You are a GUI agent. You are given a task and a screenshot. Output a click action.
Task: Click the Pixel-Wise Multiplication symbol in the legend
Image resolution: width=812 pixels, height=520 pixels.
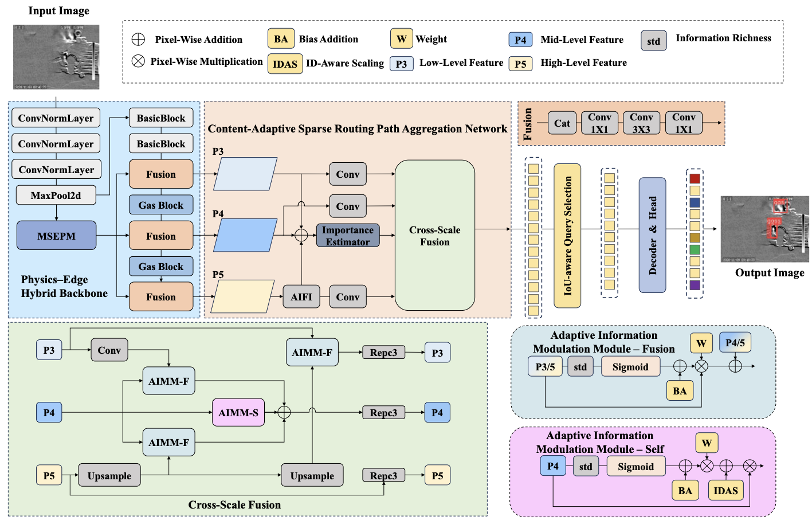point(138,61)
